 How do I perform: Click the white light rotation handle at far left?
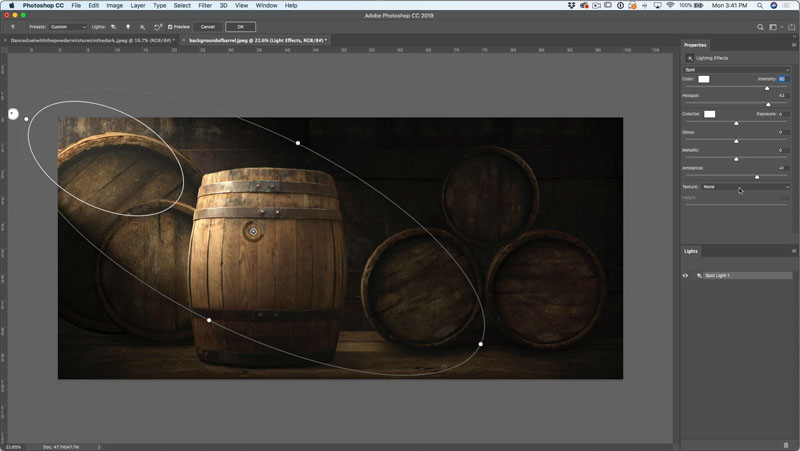(x=13, y=114)
